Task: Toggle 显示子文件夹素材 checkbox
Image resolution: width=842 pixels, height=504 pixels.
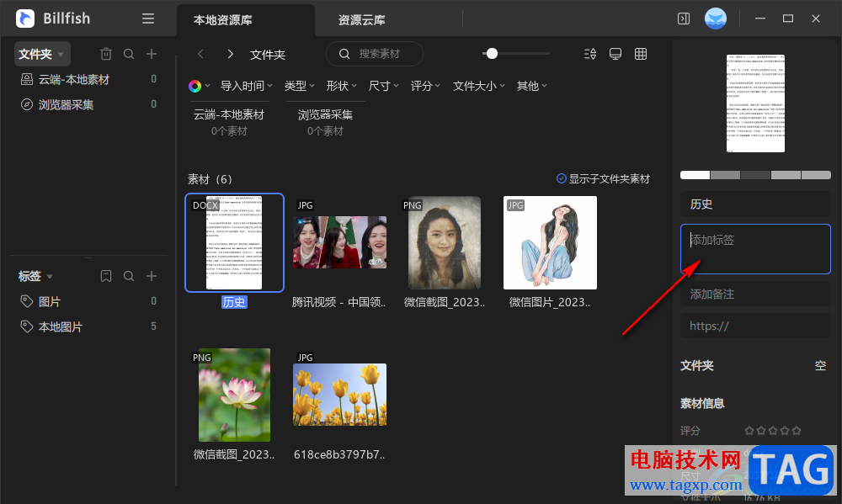Action: (561, 178)
